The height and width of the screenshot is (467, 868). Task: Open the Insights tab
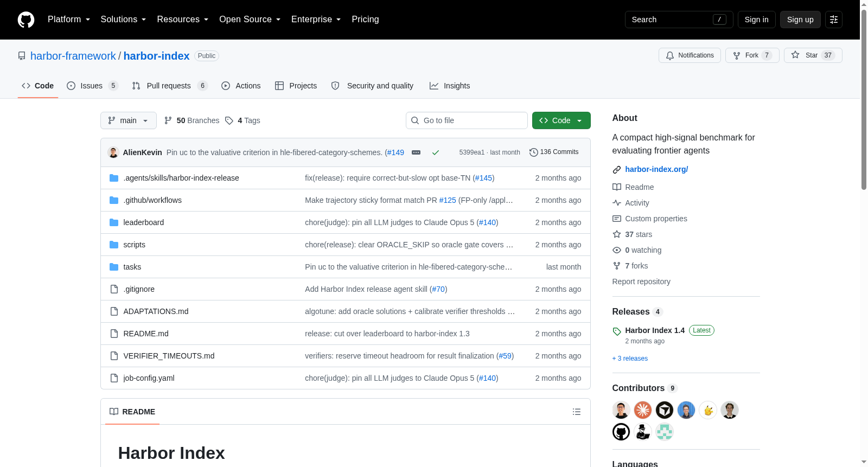tap(450, 86)
